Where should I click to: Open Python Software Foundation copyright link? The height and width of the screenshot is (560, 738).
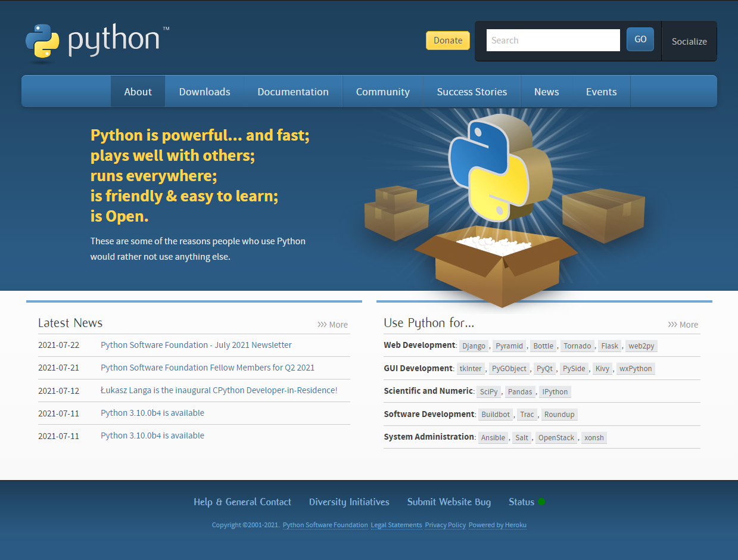(325, 525)
